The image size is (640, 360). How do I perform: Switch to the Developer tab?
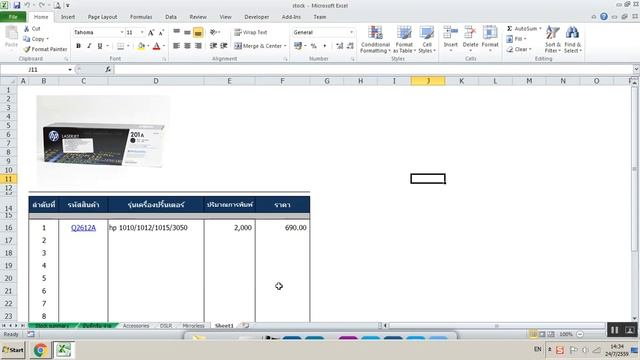click(x=256, y=17)
